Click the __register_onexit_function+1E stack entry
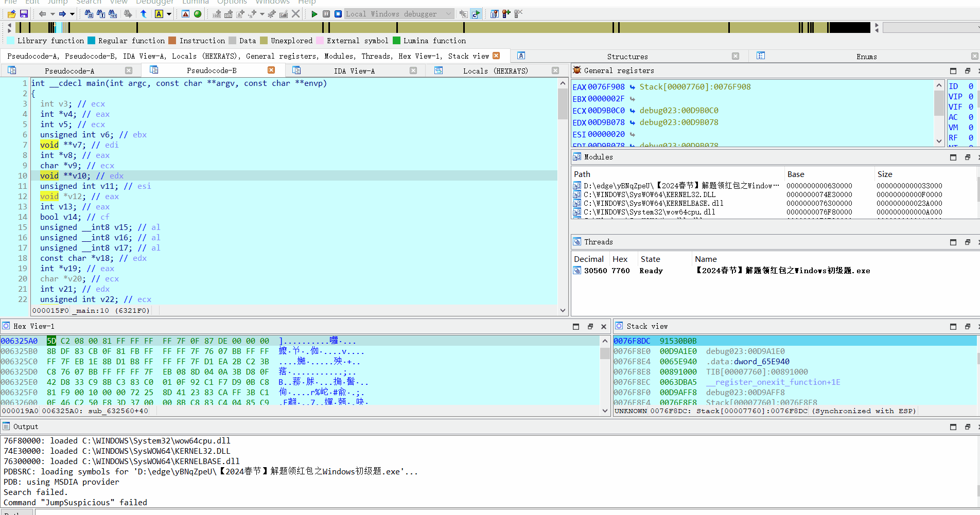This screenshot has height=515, width=980. point(773,382)
